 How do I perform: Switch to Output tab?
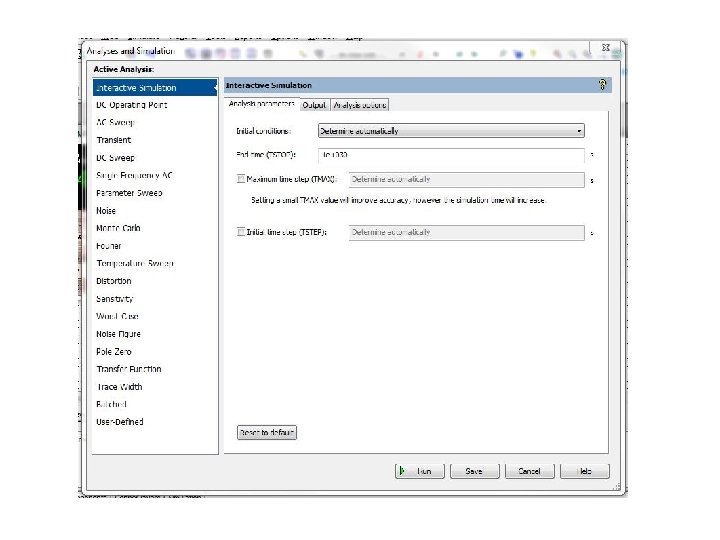(x=315, y=105)
